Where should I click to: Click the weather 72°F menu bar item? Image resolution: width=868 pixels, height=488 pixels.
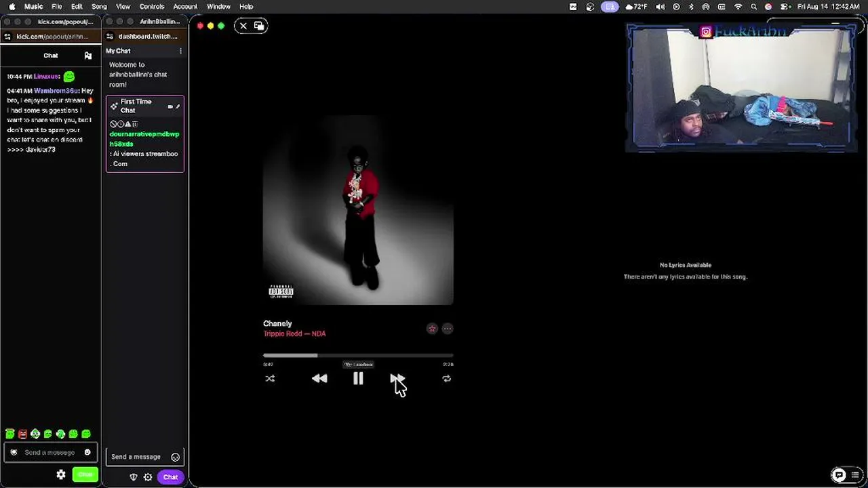[x=636, y=7]
